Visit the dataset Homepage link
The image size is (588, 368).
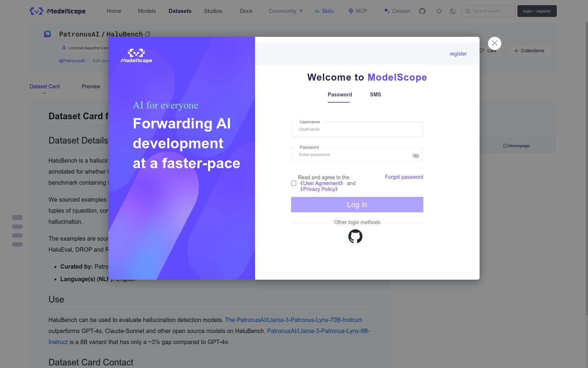tap(516, 146)
